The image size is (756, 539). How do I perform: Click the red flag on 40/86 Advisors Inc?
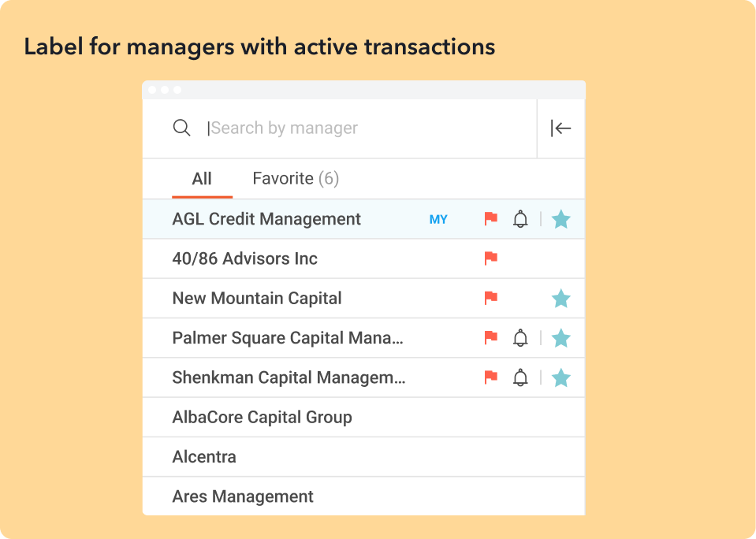(x=491, y=258)
